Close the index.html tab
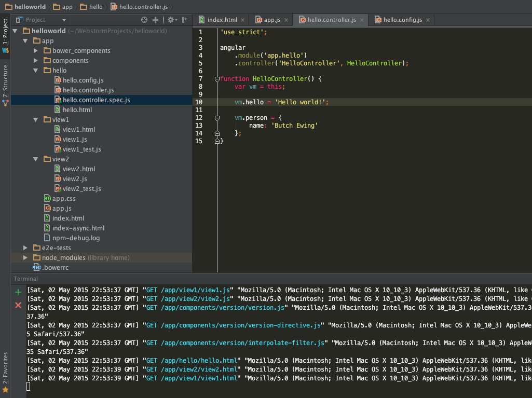The image size is (532, 398). tap(242, 20)
